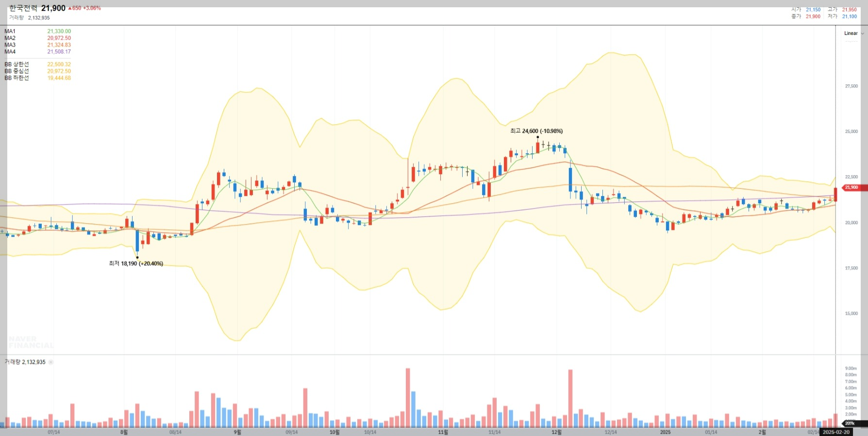Click the 시가 21,150 open price
The height and width of the screenshot is (436, 868).
[x=806, y=10]
